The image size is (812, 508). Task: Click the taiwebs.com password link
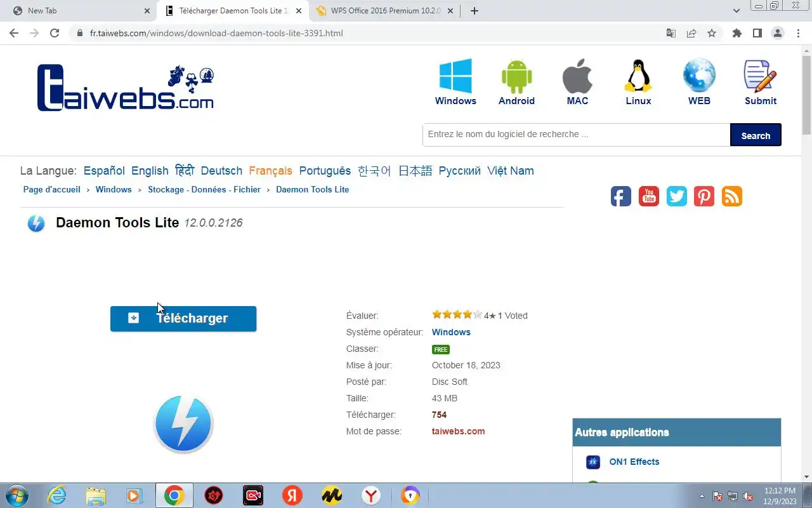tap(458, 431)
